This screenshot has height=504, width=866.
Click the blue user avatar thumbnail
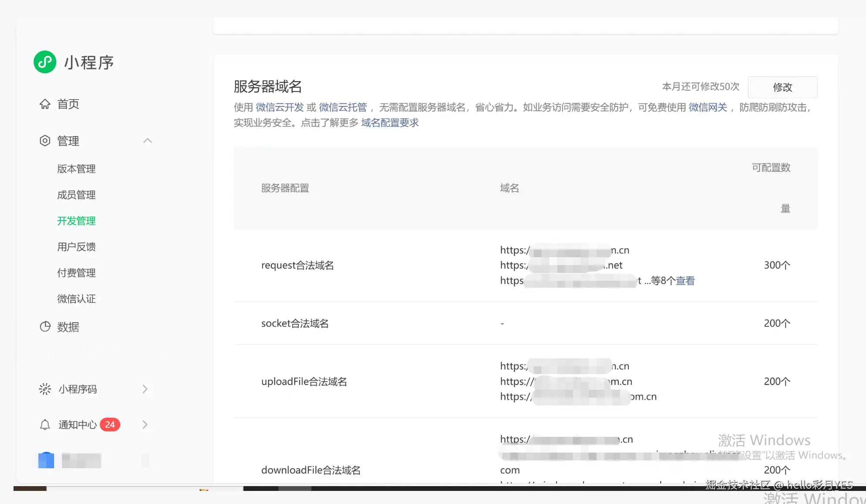click(46, 460)
